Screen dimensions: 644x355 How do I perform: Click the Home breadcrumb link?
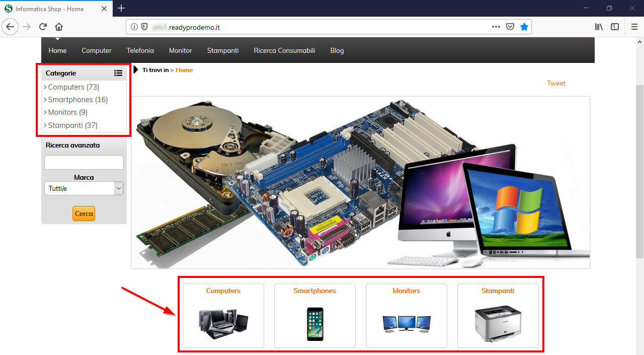click(184, 70)
